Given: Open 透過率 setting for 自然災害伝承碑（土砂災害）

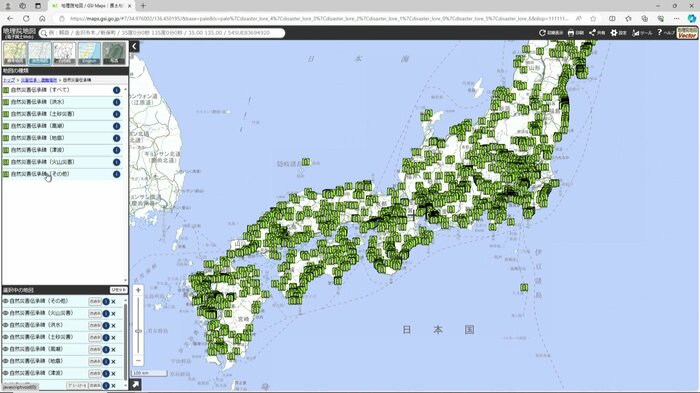Looking at the screenshot, I should 95,338.
